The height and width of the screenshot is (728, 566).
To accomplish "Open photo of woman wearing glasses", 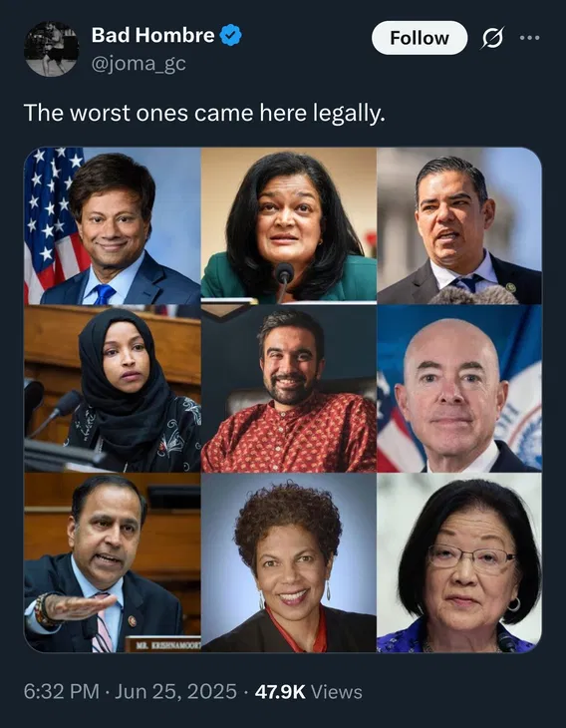I will pos(459,562).
